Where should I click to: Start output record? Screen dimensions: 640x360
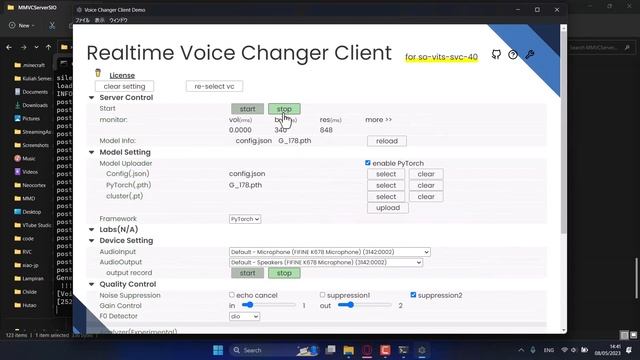[247, 273]
